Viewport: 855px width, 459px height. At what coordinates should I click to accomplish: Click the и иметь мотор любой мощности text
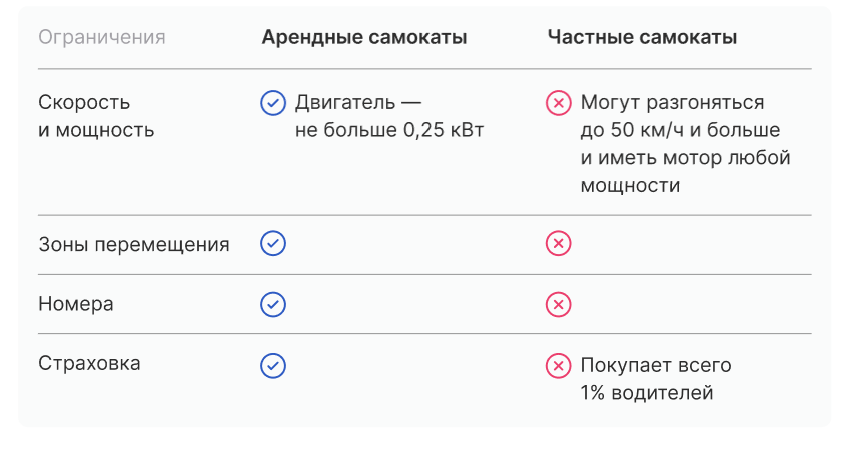685,171
